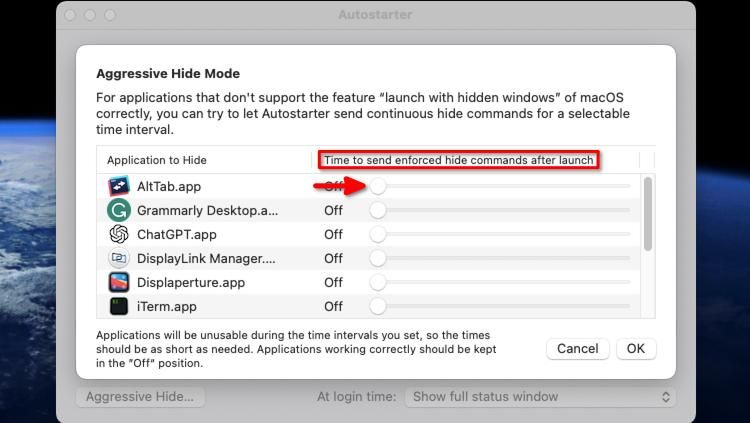This screenshot has width=750, height=423.
Task: Sort by Application to Hide column header
Action: coord(157,160)
